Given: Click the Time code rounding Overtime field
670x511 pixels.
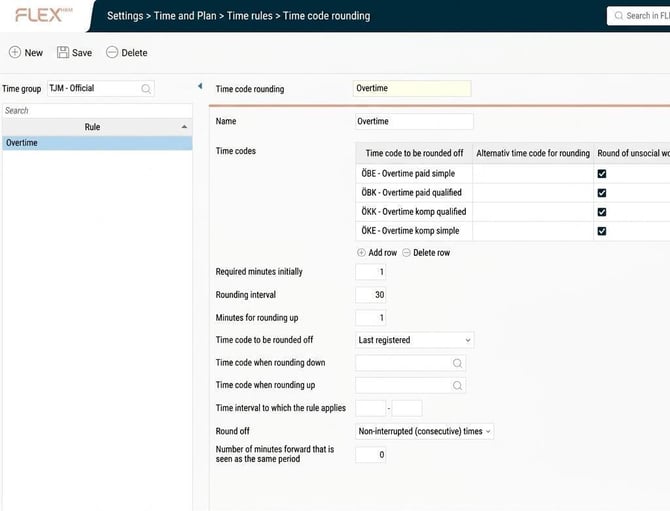Looking at the screenshot, I should tap(412, 88).
